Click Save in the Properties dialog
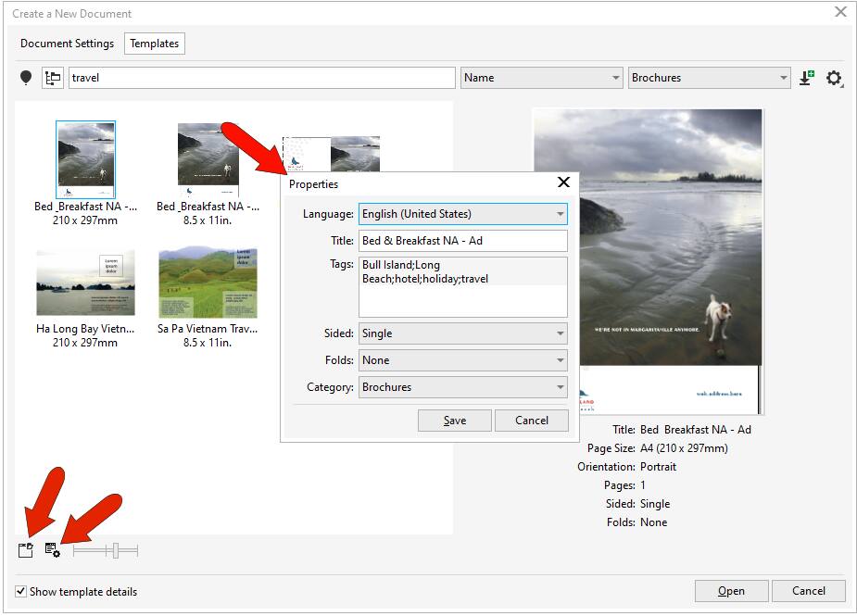 pyautogui.click(x=454, y=420)
